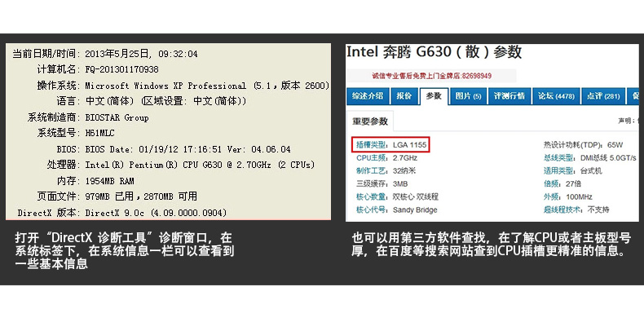Click the Intel 奔腾 G630 page title
This screenshot has width=644, height=331.
point(434,52)
